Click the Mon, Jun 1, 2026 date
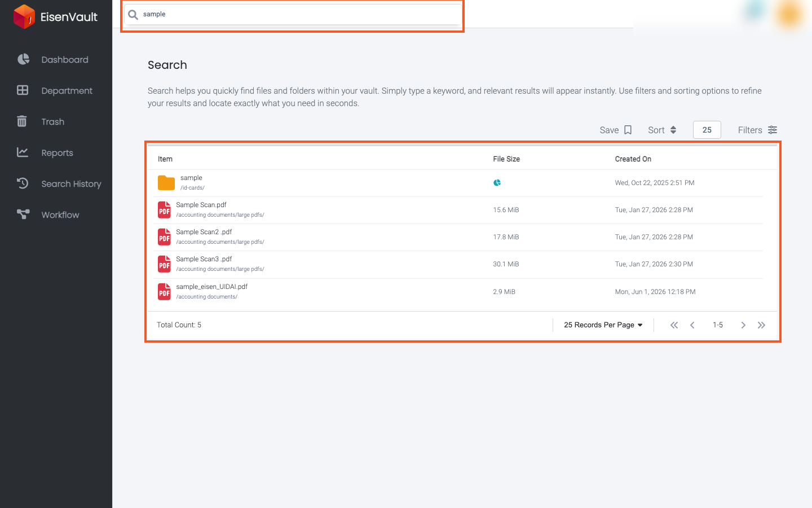The width and height of the screenshot is (812, 508). pyautogui.click(x=655, y=292)
